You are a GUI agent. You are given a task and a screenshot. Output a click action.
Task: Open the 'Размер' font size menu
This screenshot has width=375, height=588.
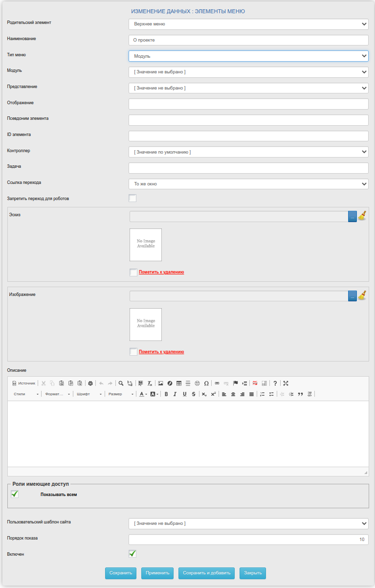(x=121, y=394)
